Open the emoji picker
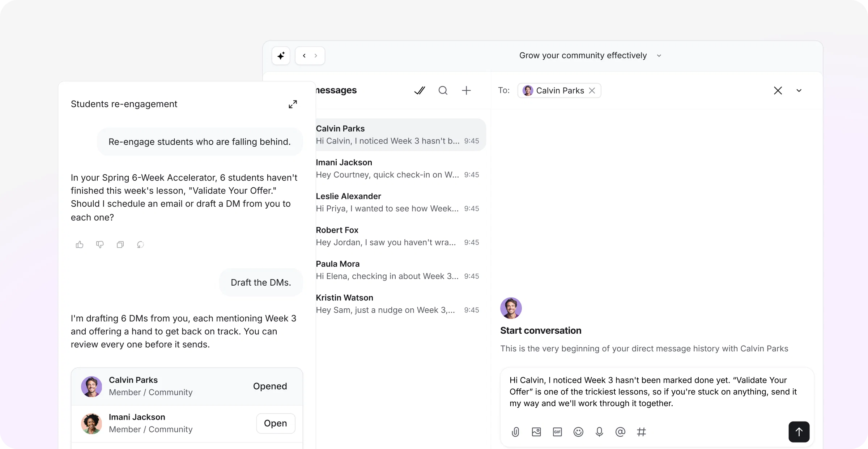This screenshot has height=449, width=868. click(x=578, y=432)
